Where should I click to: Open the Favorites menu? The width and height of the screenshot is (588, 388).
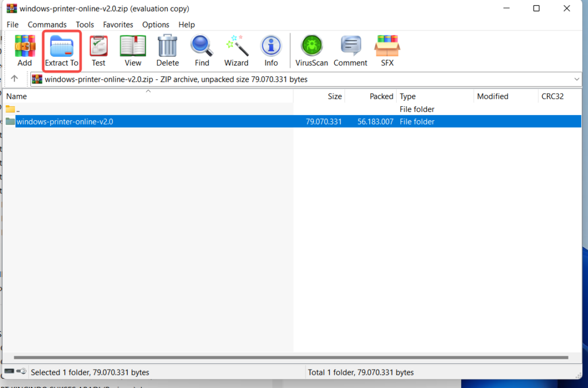coord(118,24)
